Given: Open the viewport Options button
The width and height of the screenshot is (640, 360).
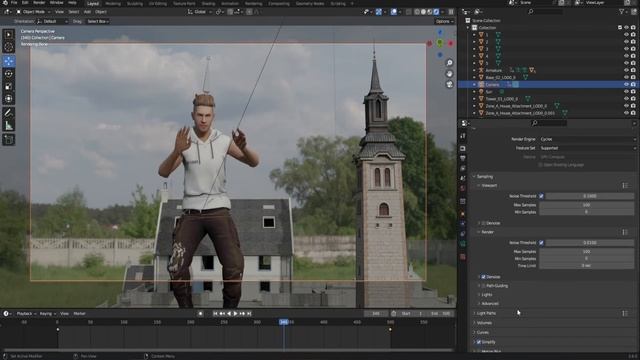Looking at the screenshot, I should click(x=444, y=21).
